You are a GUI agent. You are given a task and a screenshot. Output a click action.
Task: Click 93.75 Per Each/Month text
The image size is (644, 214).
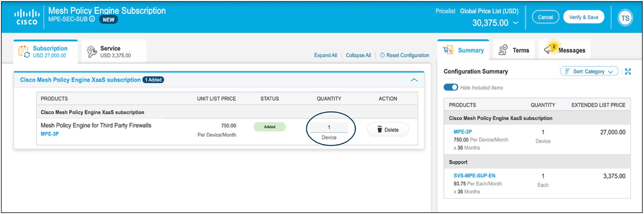477,184
